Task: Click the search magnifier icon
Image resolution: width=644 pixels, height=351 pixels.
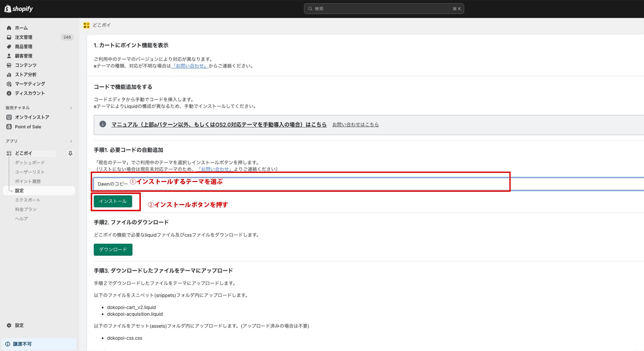Action: click(310, 9)
